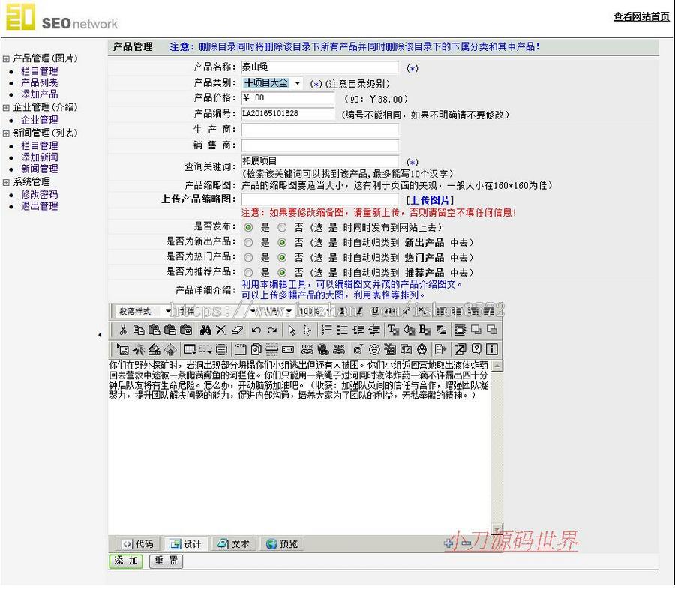Screen dimensions: 675x616
Task: Click the remove hyperlink icon
Action: coord(339,349)
